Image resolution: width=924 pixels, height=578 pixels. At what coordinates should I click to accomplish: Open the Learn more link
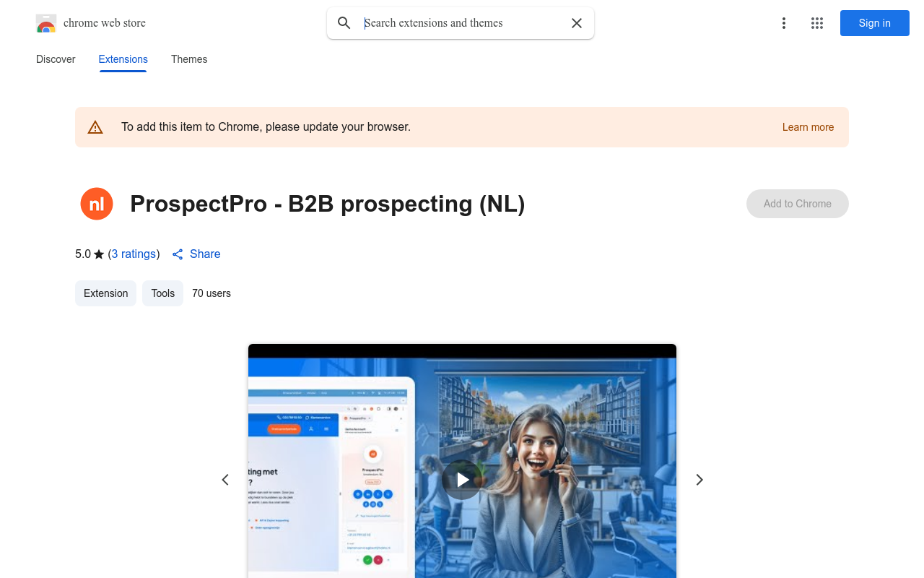pos(808,127)
